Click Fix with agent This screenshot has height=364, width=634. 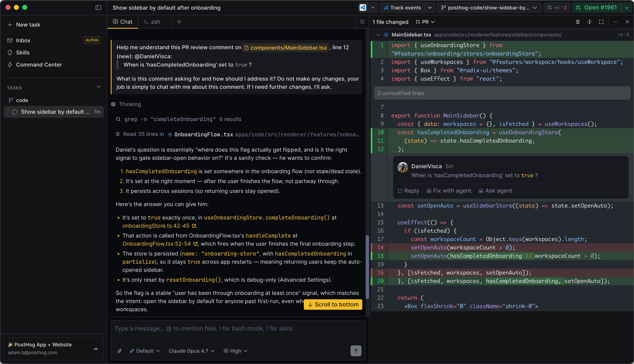(x=449, y=191)
